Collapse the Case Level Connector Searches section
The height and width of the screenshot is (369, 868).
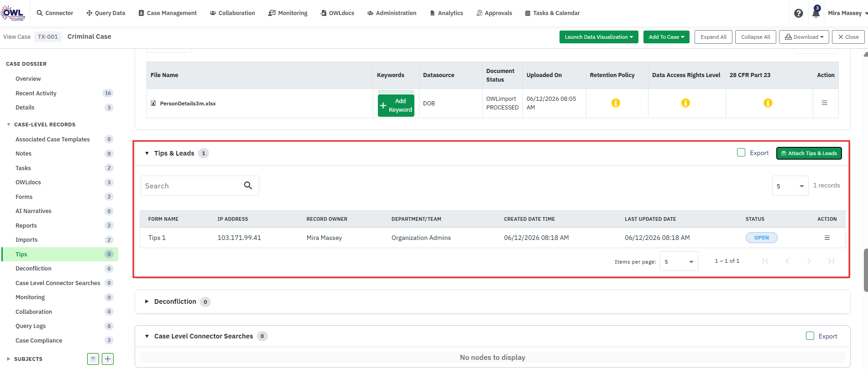click(x=147, y=336)
